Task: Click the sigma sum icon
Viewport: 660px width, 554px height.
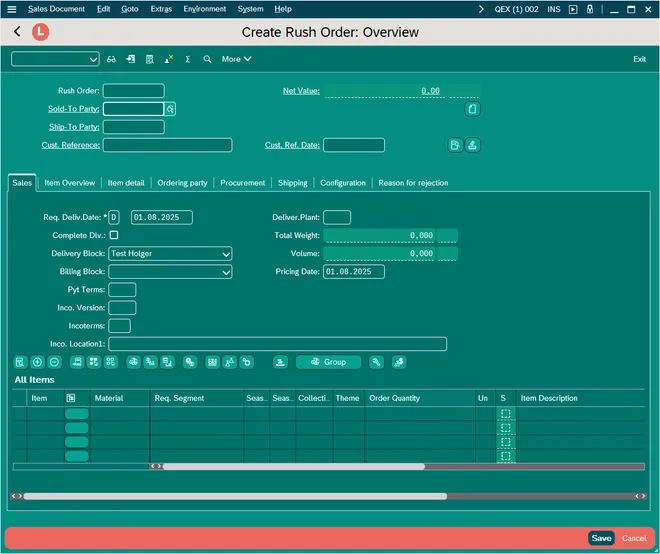Action: coord(188,59)
